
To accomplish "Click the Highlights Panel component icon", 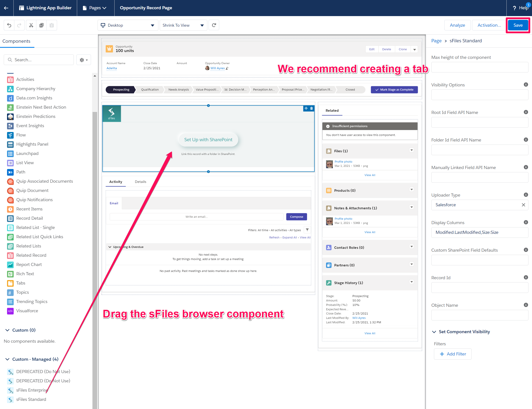I will [10, 144].
